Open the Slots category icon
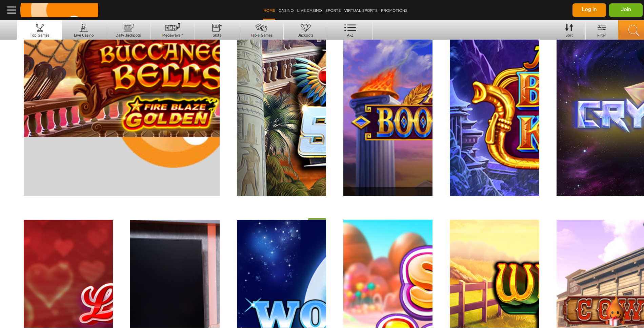The image size is (644, 328). tap(217, 28)
